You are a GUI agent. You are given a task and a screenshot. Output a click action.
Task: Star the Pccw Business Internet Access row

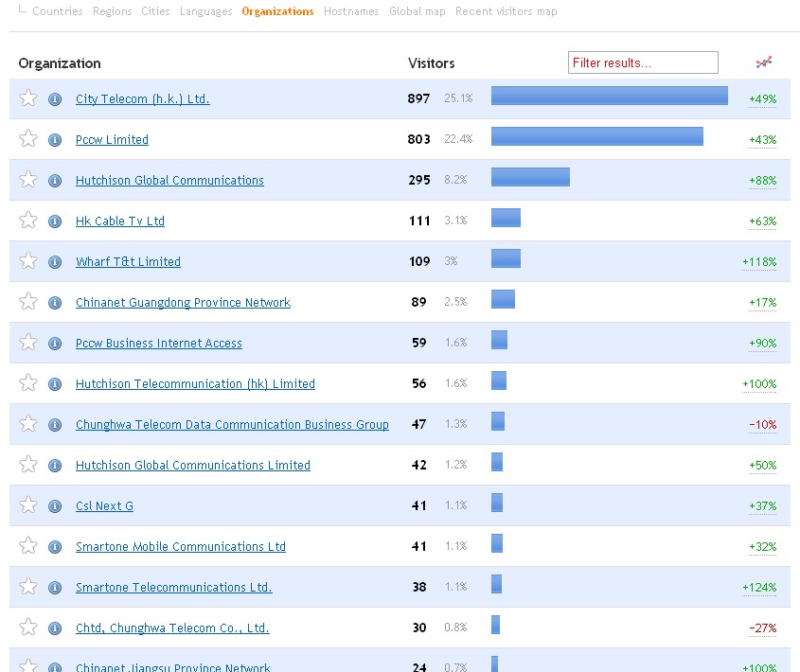(28, 343)
